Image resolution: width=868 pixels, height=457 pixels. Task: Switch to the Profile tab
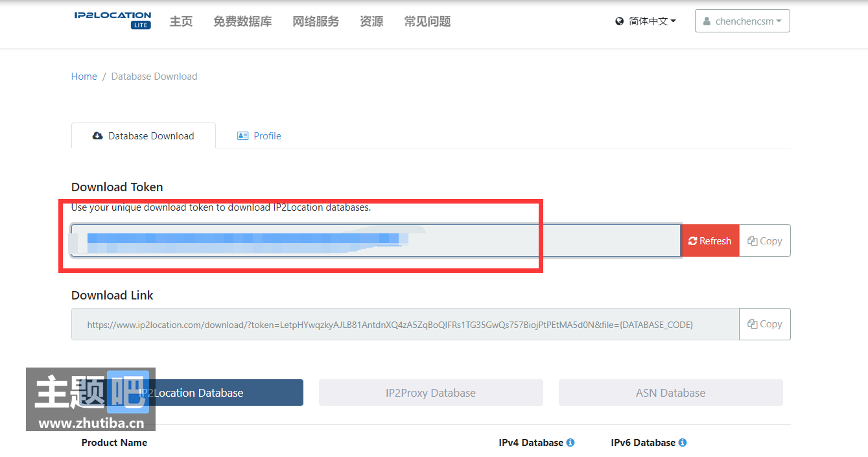point(259,136)
